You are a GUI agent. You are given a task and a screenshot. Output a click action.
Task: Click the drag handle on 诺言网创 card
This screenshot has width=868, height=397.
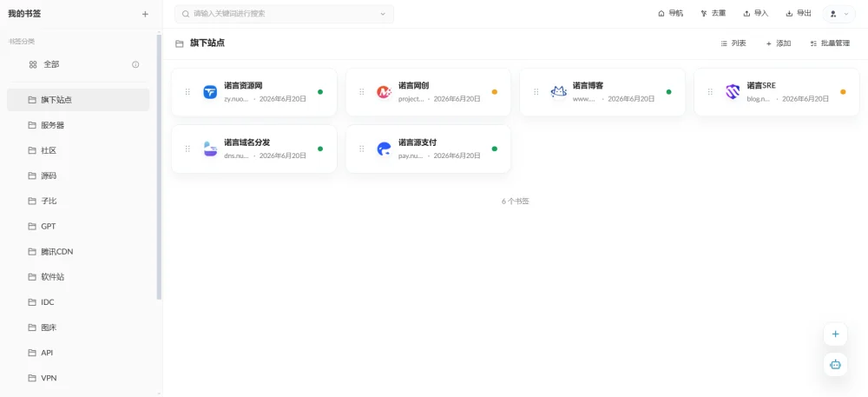pos(361,92)
